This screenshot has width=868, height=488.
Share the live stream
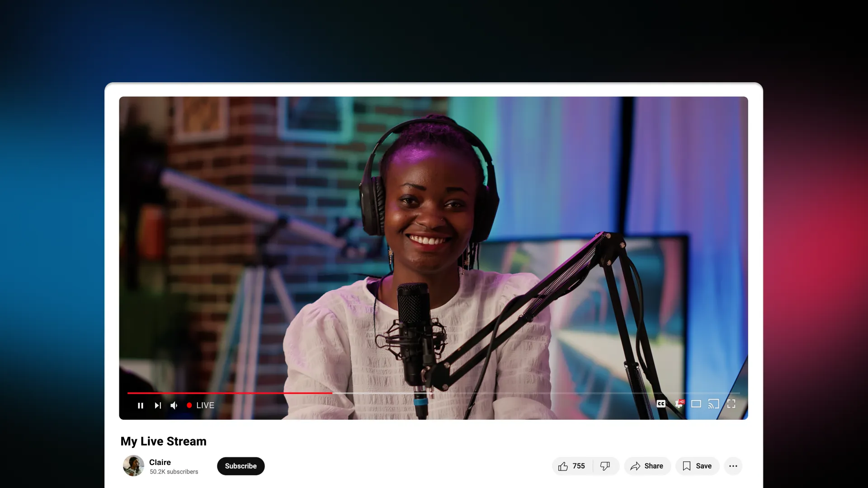pyautogui.click(x=647, y=466)
